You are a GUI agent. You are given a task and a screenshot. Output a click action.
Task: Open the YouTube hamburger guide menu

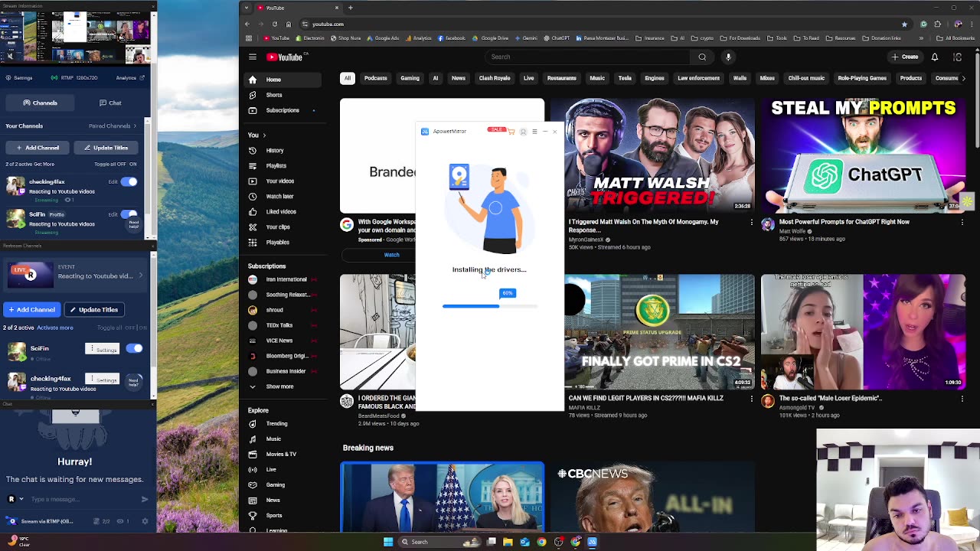pyautogui.click(x=252, y=57)
